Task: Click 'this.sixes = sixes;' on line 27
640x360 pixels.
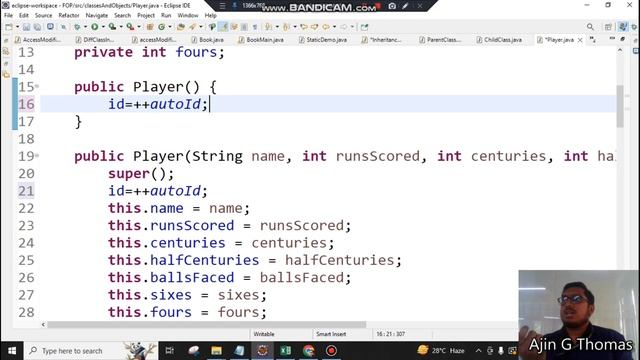Action: tap(187, 295)
